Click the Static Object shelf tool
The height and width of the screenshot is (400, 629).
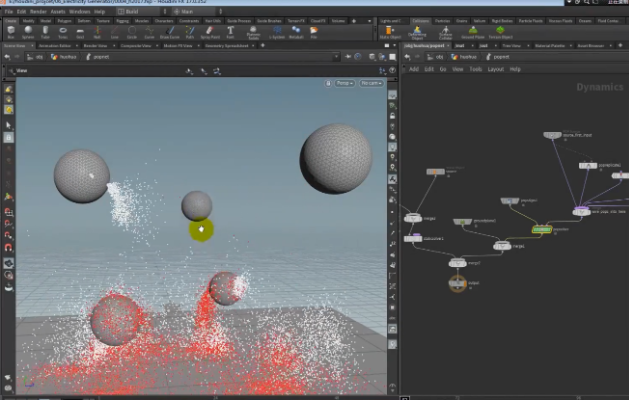[x=390, y=33]
